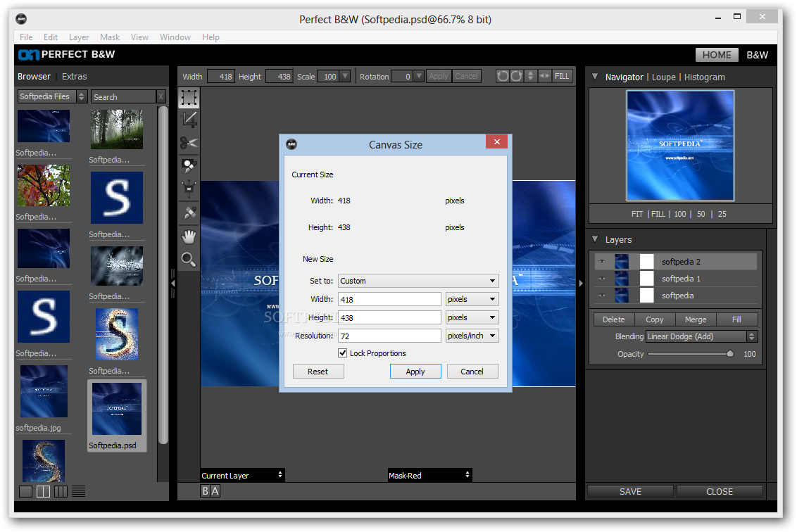Viewport: 797px width, 532px height.
Task: Switch browser to single column view
Action: tap(25, 491)
